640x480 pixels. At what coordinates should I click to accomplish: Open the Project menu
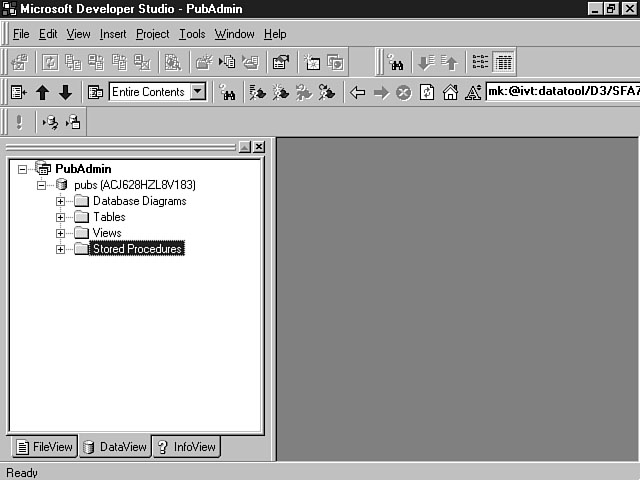[152, 34]
